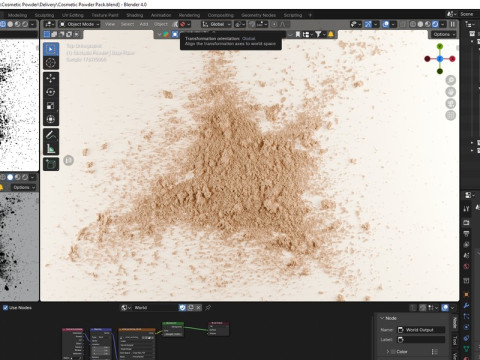Screen dimensions: 480x360
Task: Click the rainbow color icon in header
Action: 166,34
